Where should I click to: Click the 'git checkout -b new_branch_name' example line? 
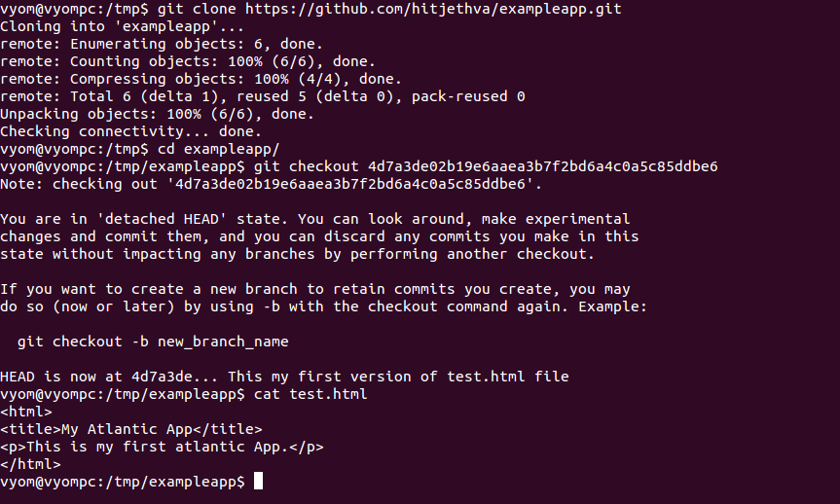153,342
